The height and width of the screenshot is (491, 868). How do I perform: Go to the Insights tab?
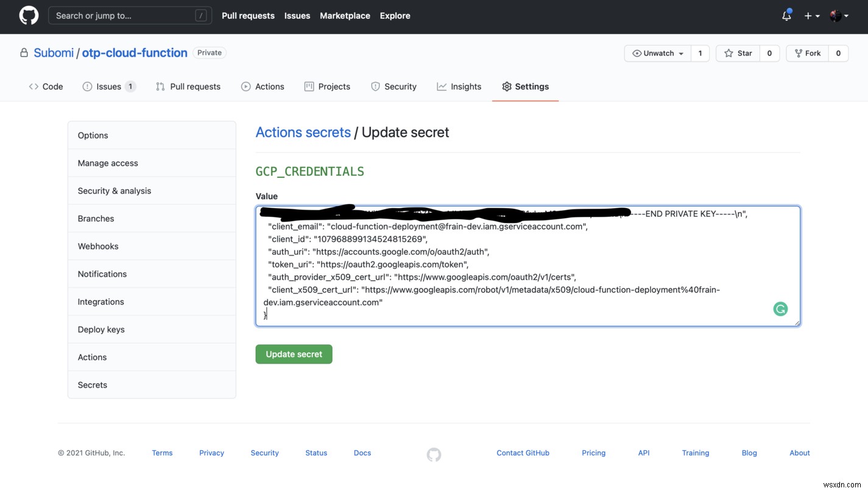(459, 87)
